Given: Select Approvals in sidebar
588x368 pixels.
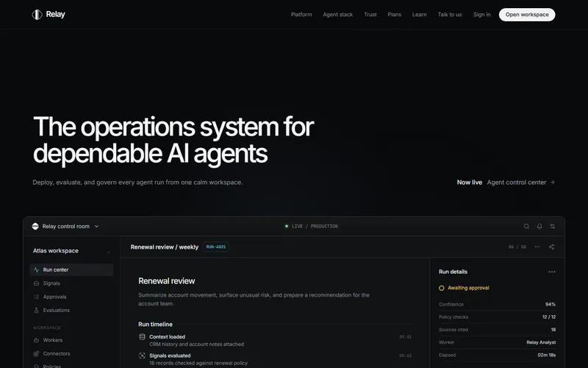Looking at the screenshot, I should point(71,297).
